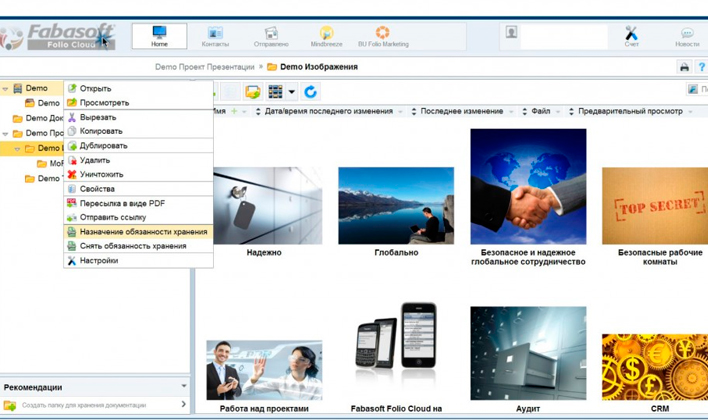The image size is (708, 420).
Task: Choose Отправить ссылку menu entry
Action: coord(139,217)
